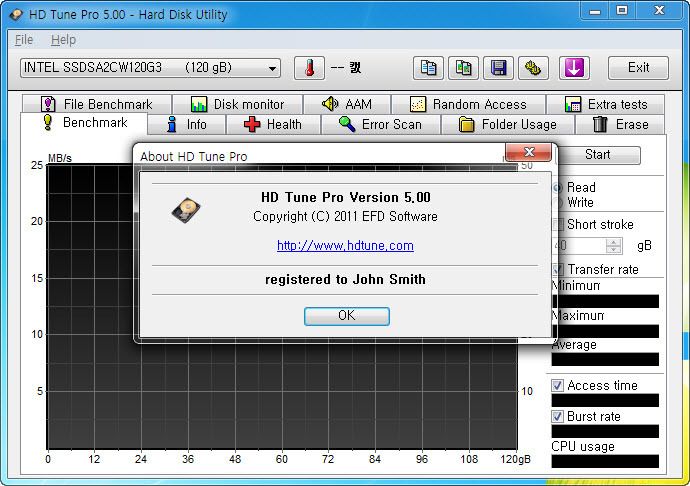Toggle the Transfer rate checkbox
690x486 pixels.
(x=558, y=269)
